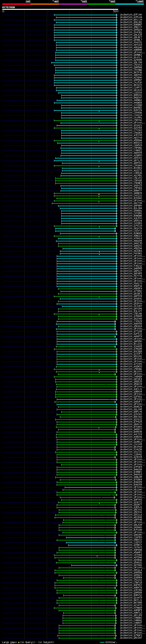Select the UniRef100_A7AWU9 label
Screen dimensions: 146x644
(x=131, y=608)
